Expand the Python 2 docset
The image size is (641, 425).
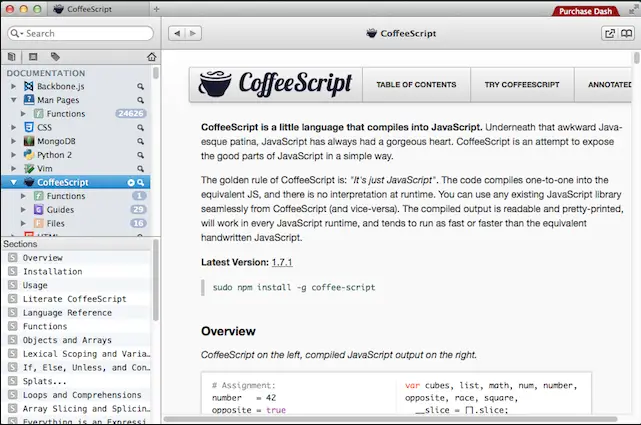click(x=13, y=155)
